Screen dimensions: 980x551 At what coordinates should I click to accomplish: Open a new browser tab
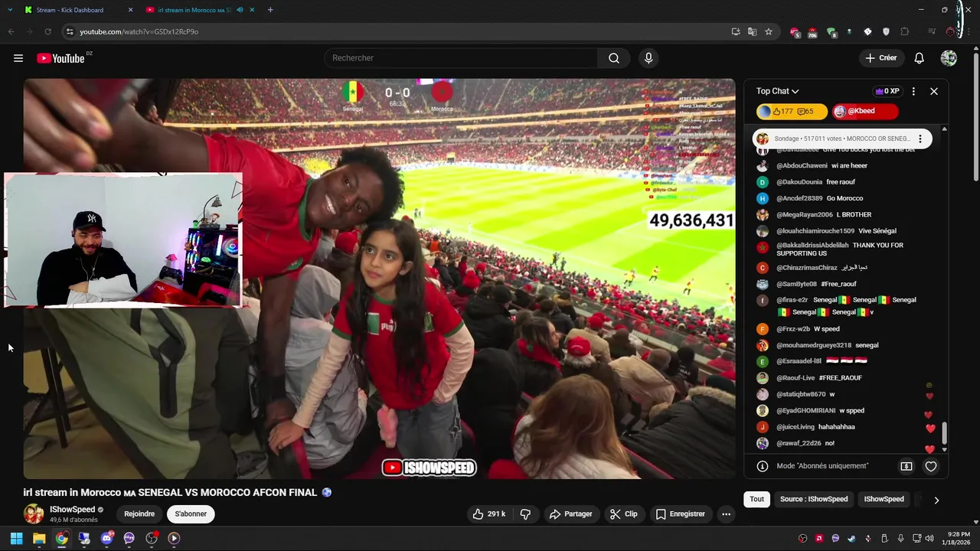pyautogui.click(x=270, y=10)
